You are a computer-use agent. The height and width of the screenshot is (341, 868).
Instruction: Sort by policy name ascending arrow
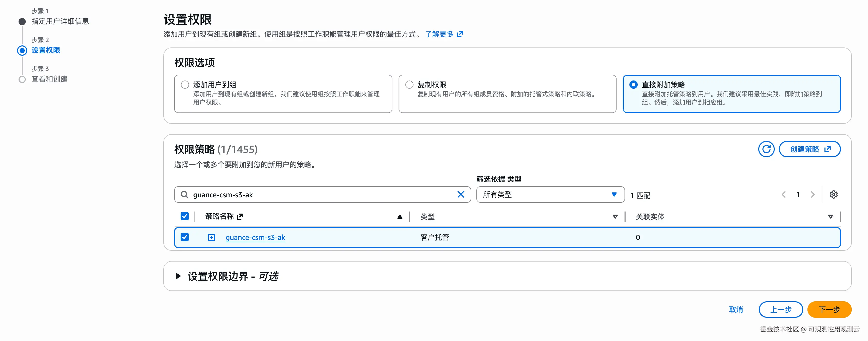coord(400,216)
